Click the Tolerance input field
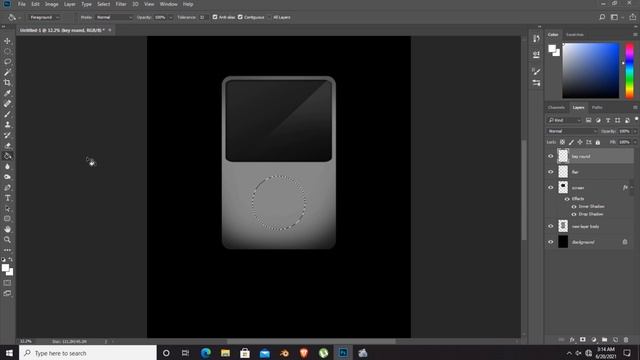The height and width of the screenshot is (360, 640). [x=202, y=17]
